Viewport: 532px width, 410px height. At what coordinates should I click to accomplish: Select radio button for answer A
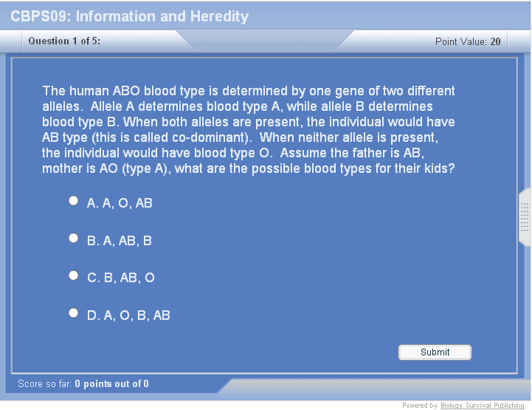pos(73,201)
